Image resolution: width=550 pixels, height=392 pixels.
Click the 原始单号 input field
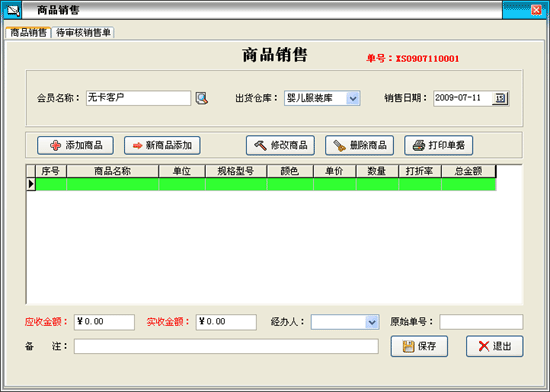[x=481, y=322]
